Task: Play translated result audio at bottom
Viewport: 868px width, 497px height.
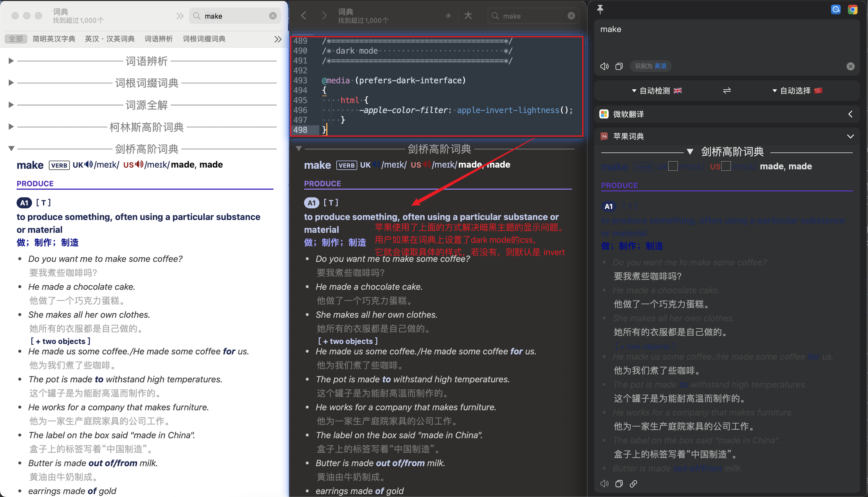Action: pyautogui.click(x=604, y=484)
